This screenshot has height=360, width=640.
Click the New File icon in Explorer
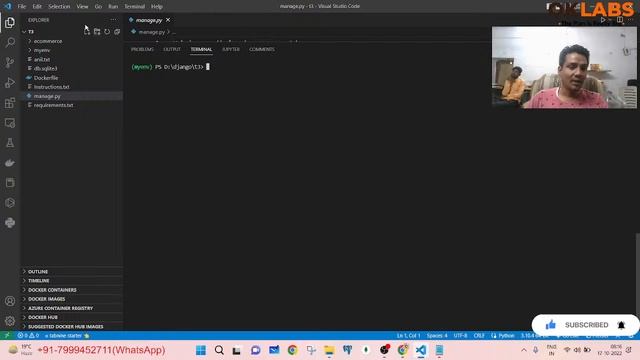(x=87, y=31)
